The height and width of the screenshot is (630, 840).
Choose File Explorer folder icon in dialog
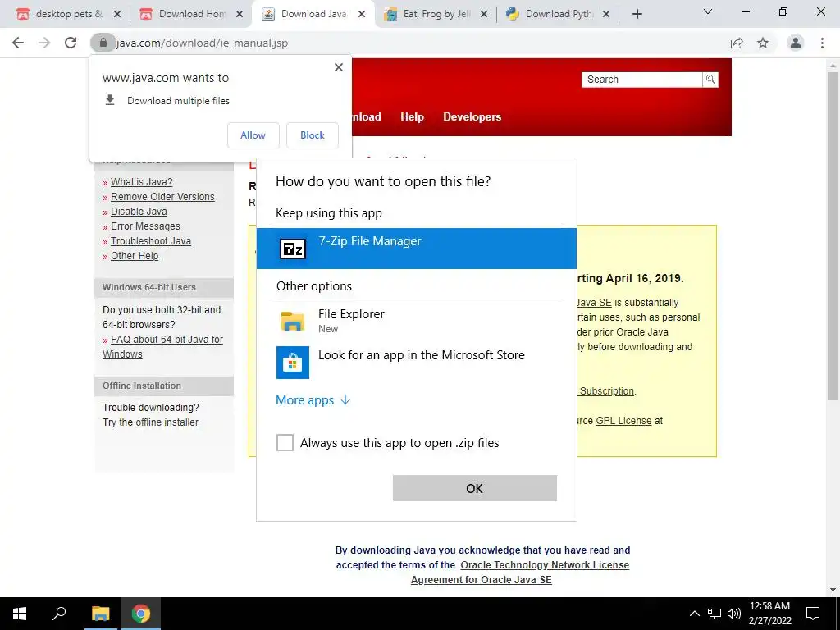pos(293,322)
